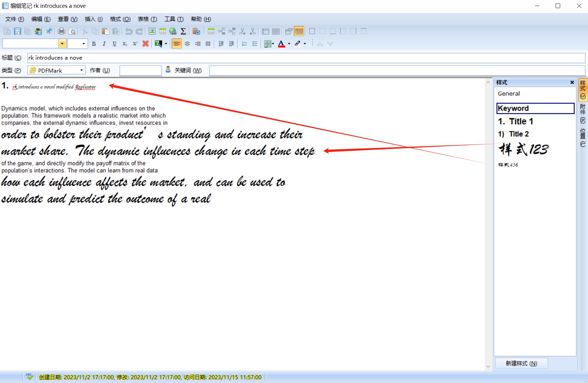This screenshot has width=588, height=383.
Task: Click the author person icon
Action: coord(168,70)
